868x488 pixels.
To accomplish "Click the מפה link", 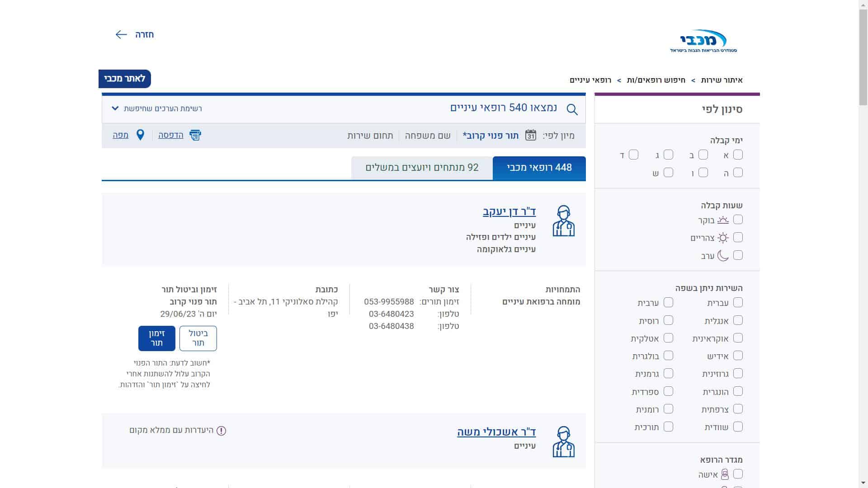I will tap(120, 135).
